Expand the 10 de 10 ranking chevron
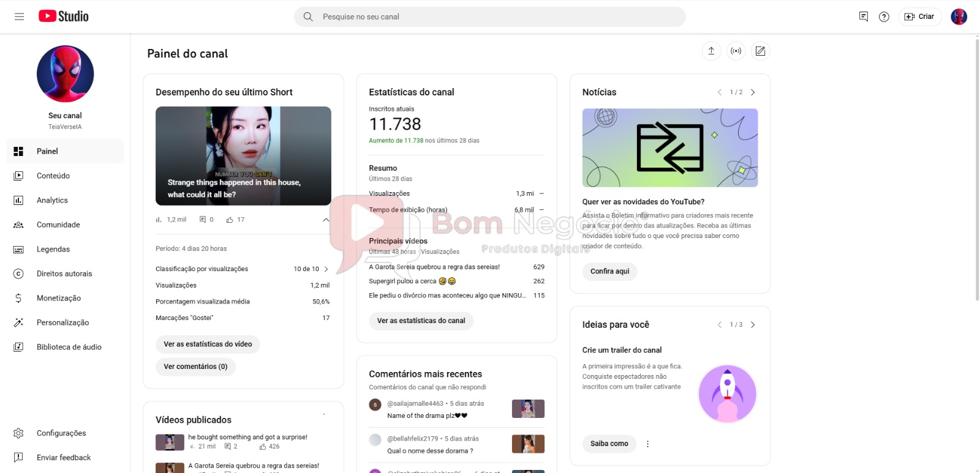The width and height of the screenshot is (980, 473). click(326, 269)
